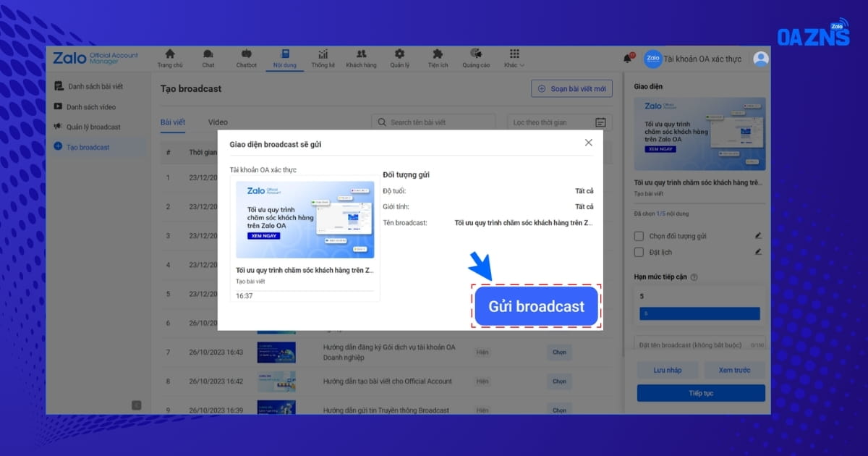Open Danh sách bài viết in sidebar
Screen dimensions: 868x456
(96, 86)
